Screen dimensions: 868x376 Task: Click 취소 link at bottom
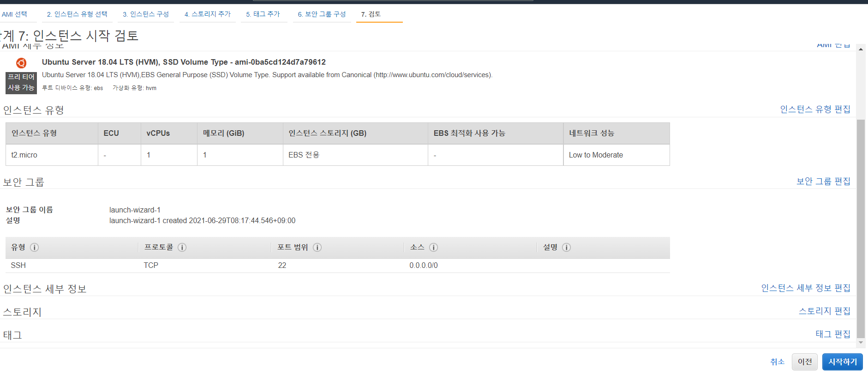click(x=778, y=362)
